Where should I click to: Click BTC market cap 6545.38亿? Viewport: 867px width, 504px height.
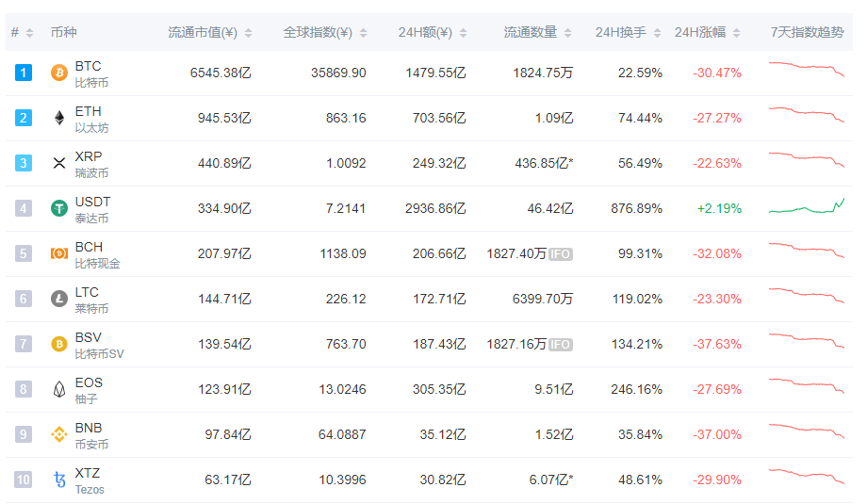click(221, 73)
